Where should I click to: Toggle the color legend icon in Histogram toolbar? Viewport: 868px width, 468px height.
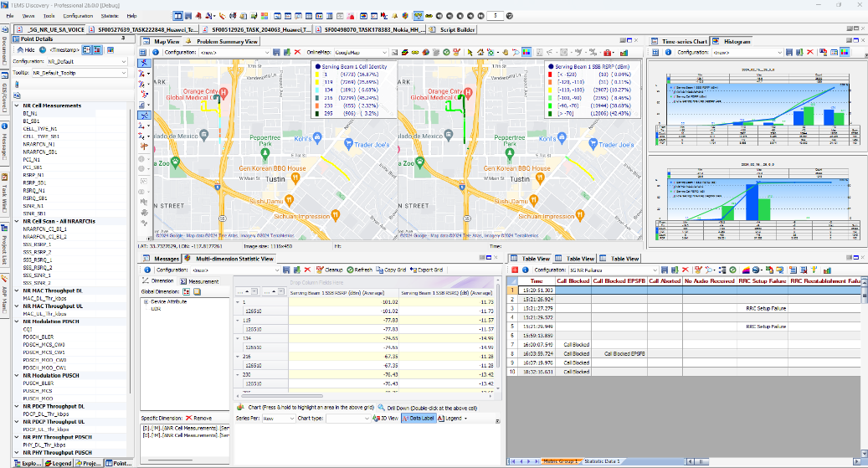pos(845,52)
